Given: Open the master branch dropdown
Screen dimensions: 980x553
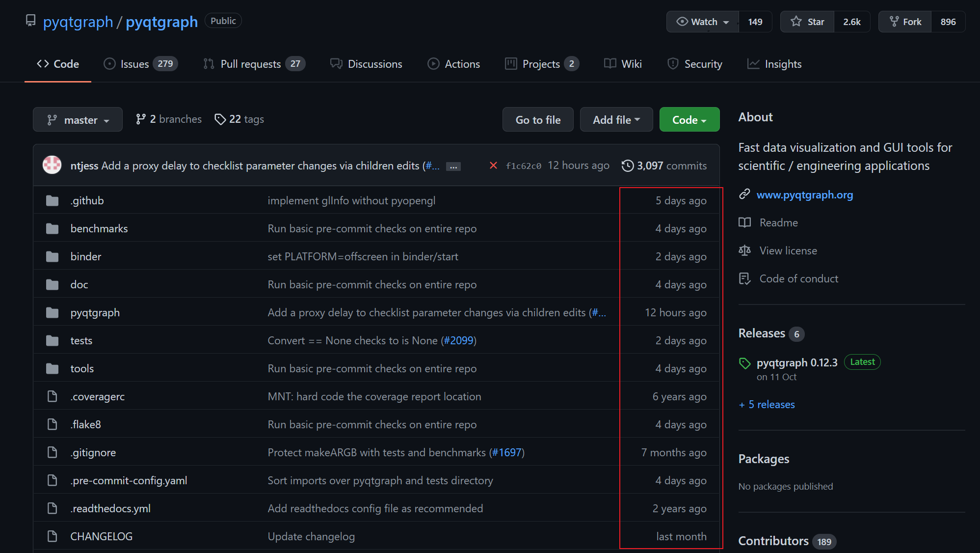Looking at the screenshot, I should [x=78, y=120].
